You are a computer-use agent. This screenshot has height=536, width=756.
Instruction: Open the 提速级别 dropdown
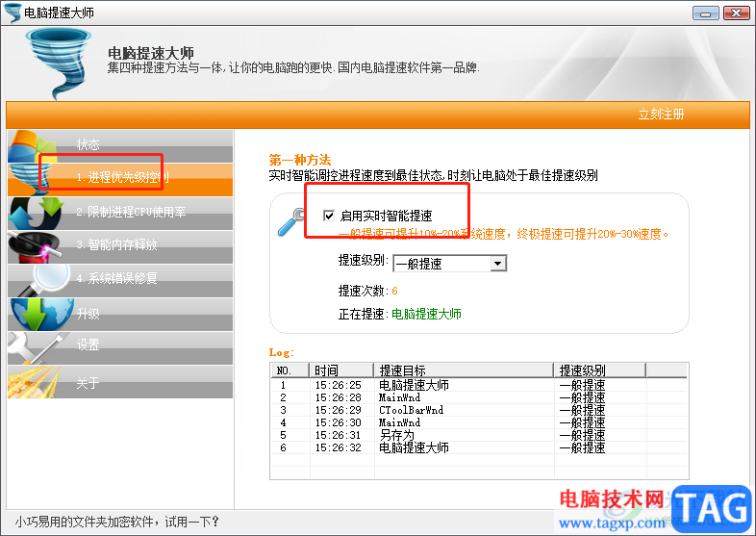tap(450, 264)
